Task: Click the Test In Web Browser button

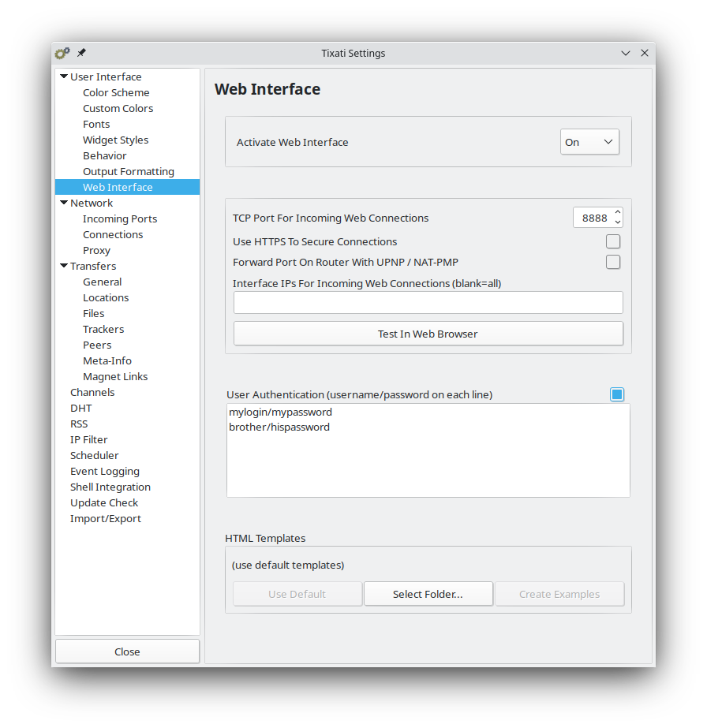Action: click(x=428, y=333)
